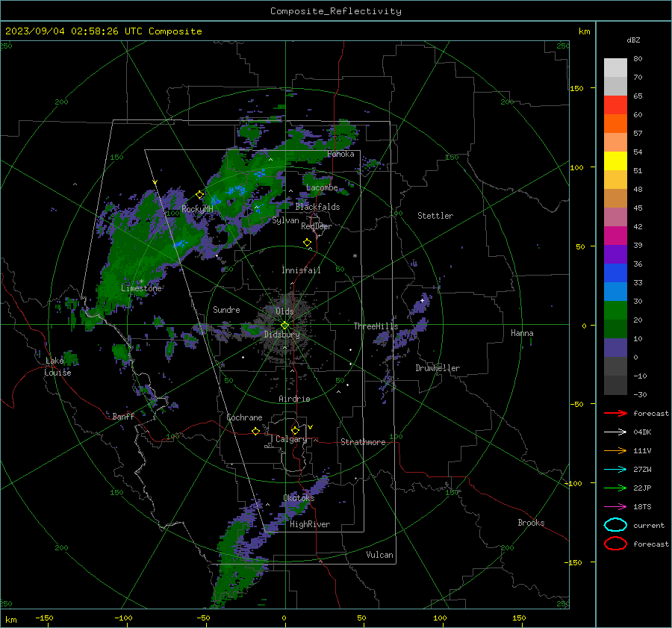The height and width of the screenshot is (628, 672).
Task: Click the Hanna city label
Action: pos(522,333)
